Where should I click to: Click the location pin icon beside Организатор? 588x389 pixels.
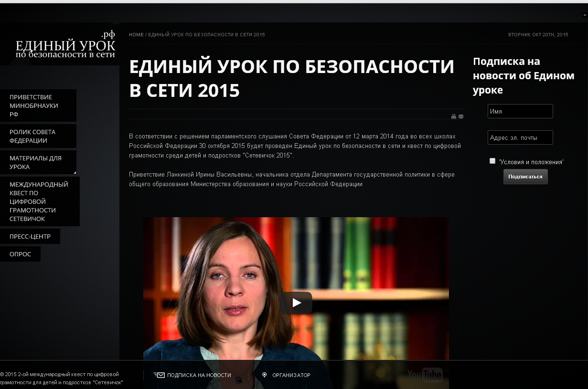click(x=265, y=375)
